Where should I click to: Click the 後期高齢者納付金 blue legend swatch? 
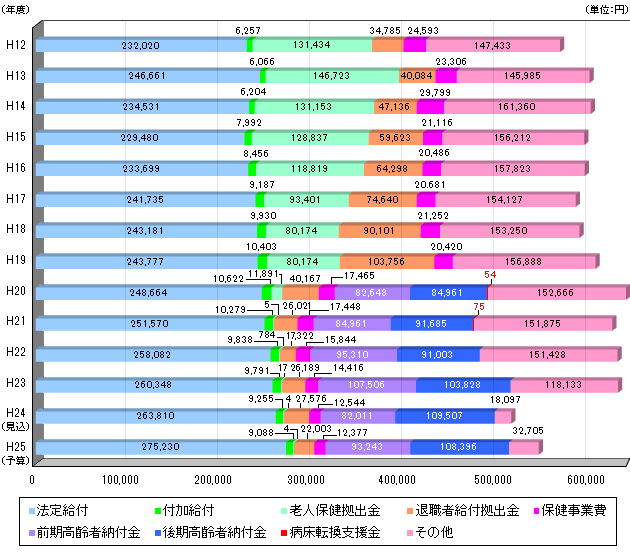(158, 533)
